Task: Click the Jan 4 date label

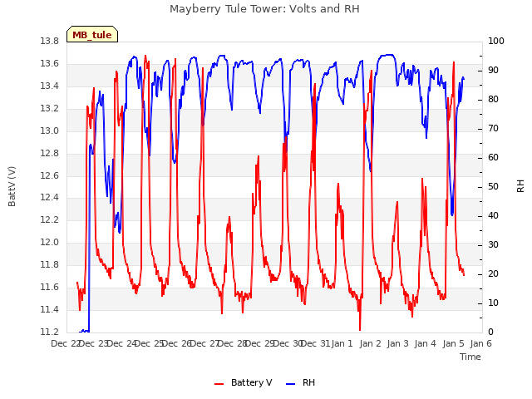Action: pyautogui.click(x=426, y=343)
